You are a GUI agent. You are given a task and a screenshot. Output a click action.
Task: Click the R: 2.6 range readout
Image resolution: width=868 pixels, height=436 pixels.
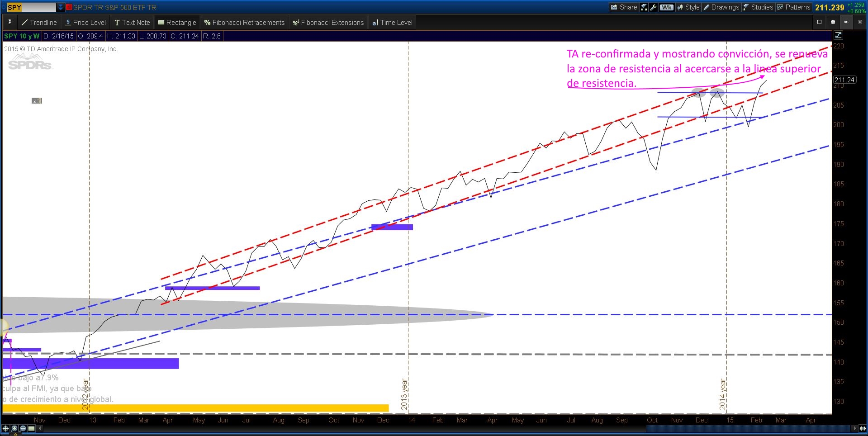tap(212, 36)
